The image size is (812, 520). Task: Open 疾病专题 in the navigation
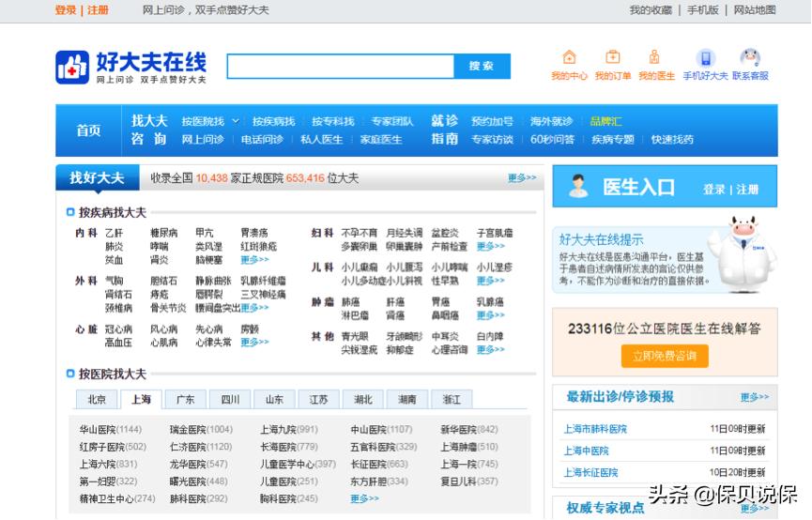613,139
